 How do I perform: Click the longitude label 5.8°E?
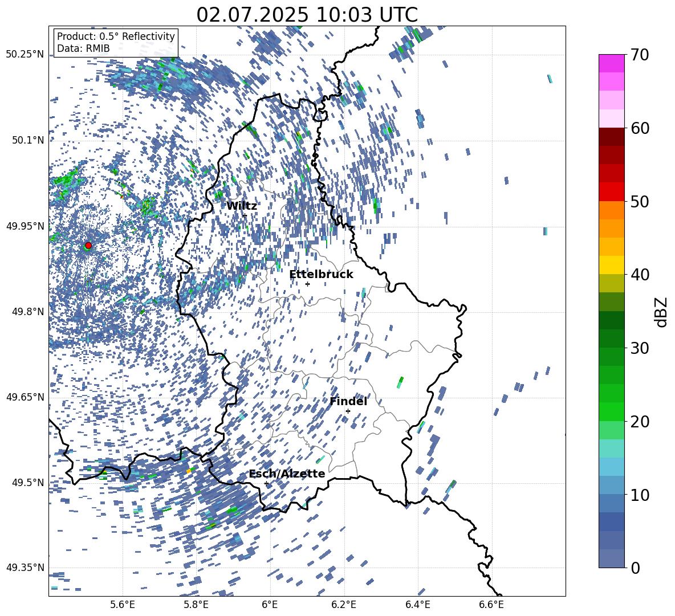[196, 605]
